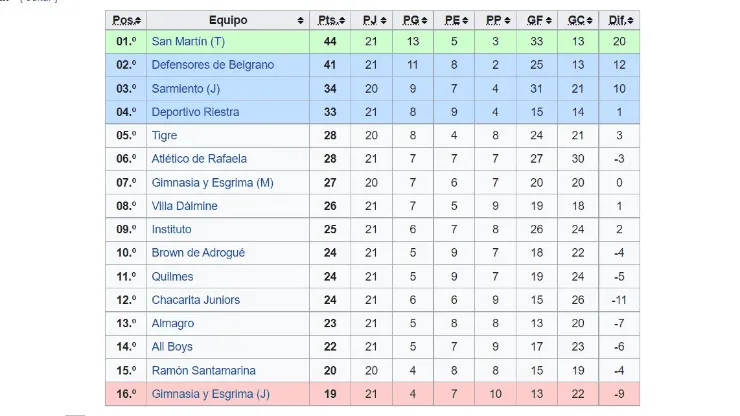Image resolution: width=740 pixels, height=416 pixels.
Task: Click the Tigre team link
Action: (165, 135)
